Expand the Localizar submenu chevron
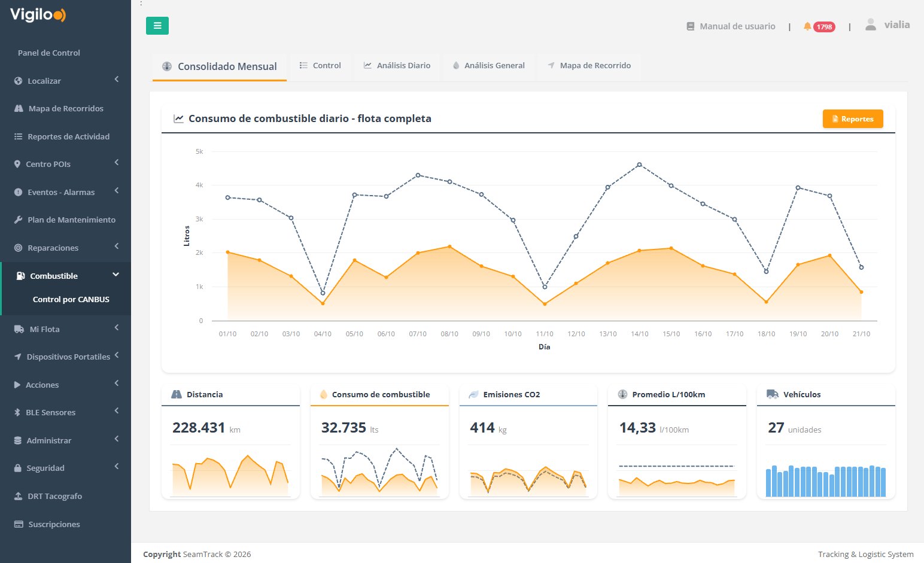This screenshot has width=924, height=563. (117, 80)
